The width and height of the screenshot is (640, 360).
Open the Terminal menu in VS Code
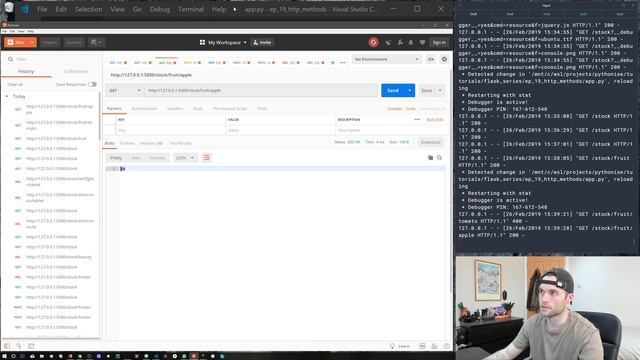click(191, 9)
